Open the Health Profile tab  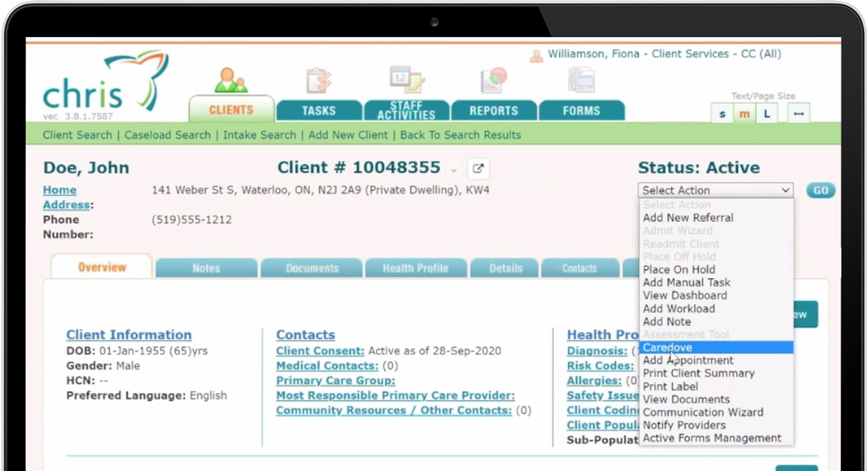[416, 267]
